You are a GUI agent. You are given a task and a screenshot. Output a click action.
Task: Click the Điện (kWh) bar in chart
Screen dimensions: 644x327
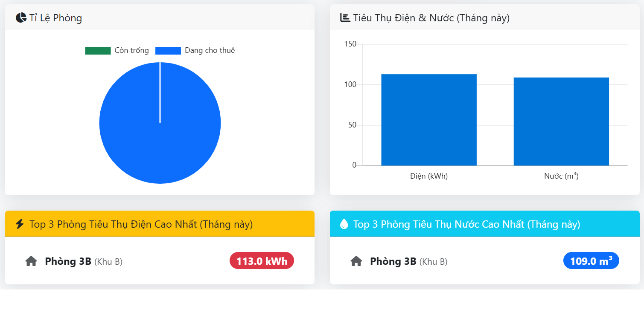pos(428,120)
